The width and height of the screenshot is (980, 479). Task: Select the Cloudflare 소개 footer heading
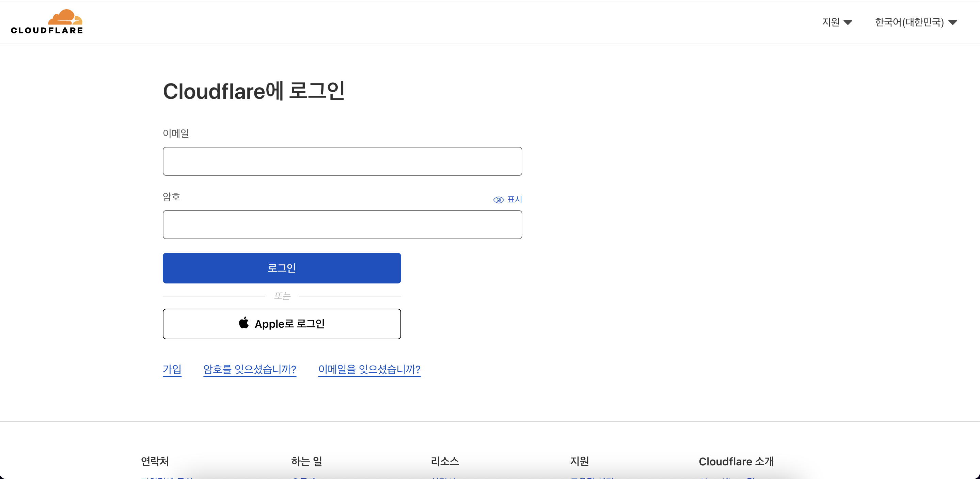736,461
